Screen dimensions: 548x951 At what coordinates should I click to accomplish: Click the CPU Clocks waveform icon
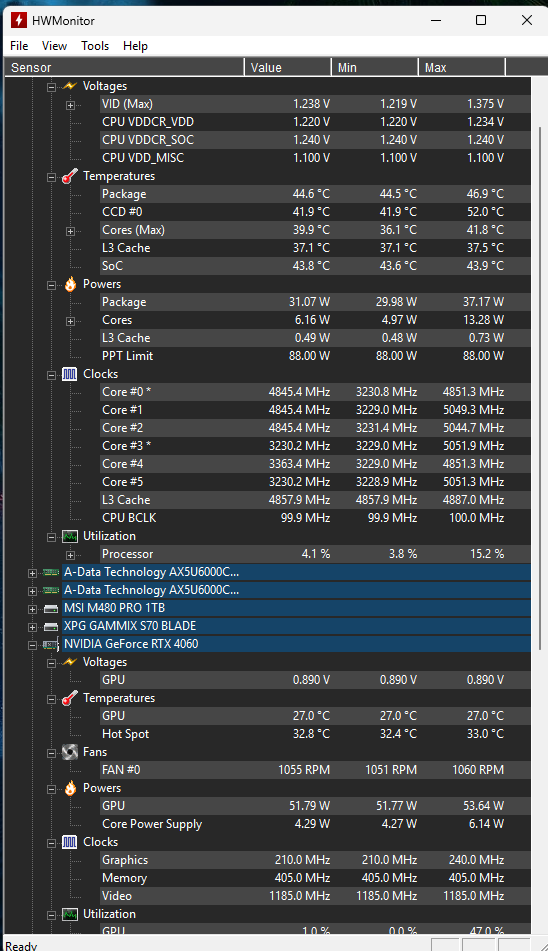click(x=70, y=374)
